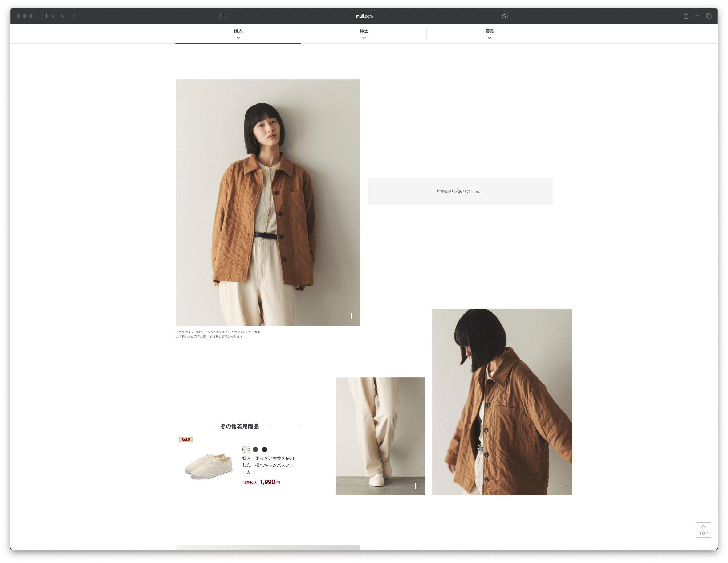Open a new tab with the plus icon
Screen dimensions: 728x563
click(x=697, y=16)
